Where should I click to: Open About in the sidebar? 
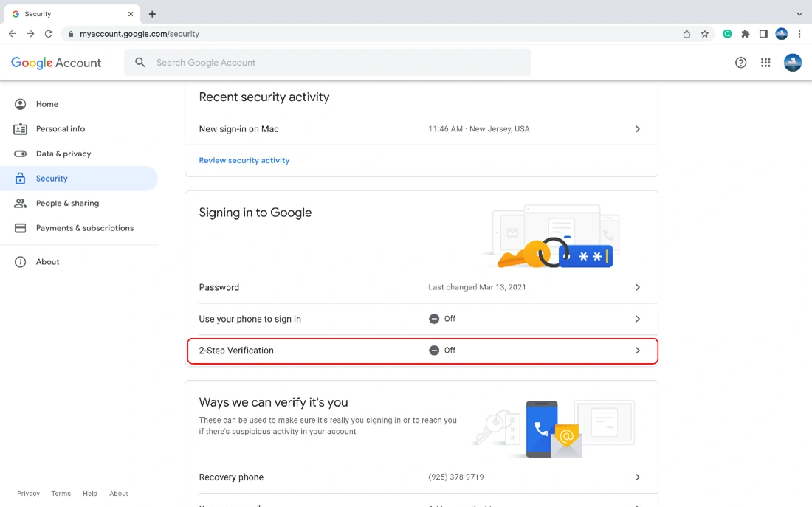[79, 262]
